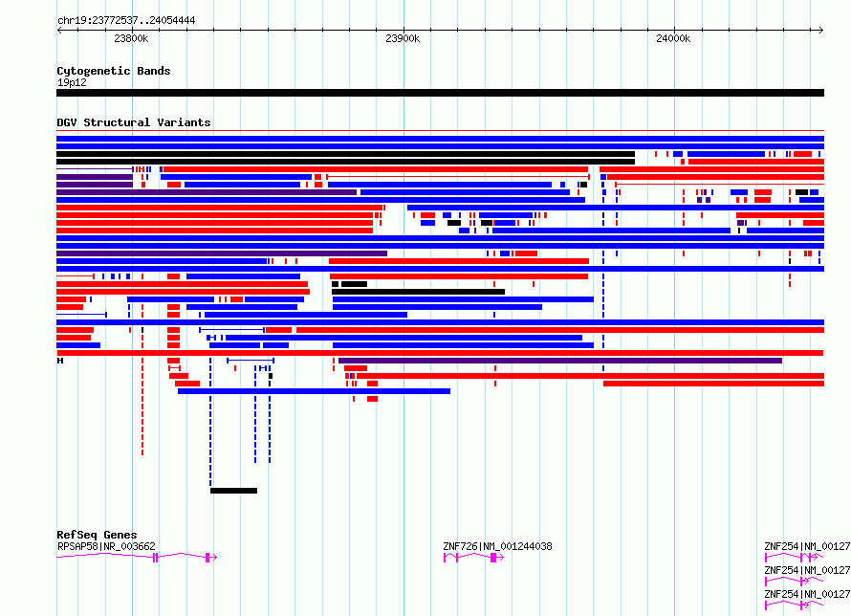
Task: Click the chr19:23772537..24054444 coordinate label
Action: point(126,21)
